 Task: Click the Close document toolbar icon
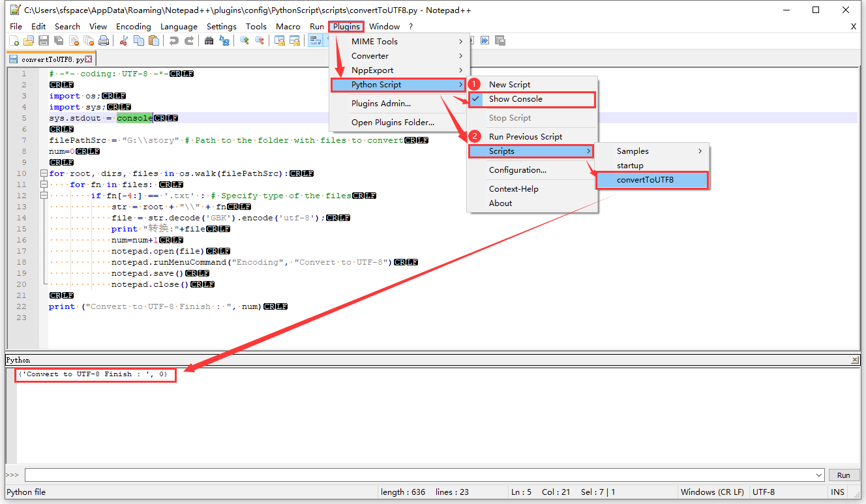click(x=74, y=40)
